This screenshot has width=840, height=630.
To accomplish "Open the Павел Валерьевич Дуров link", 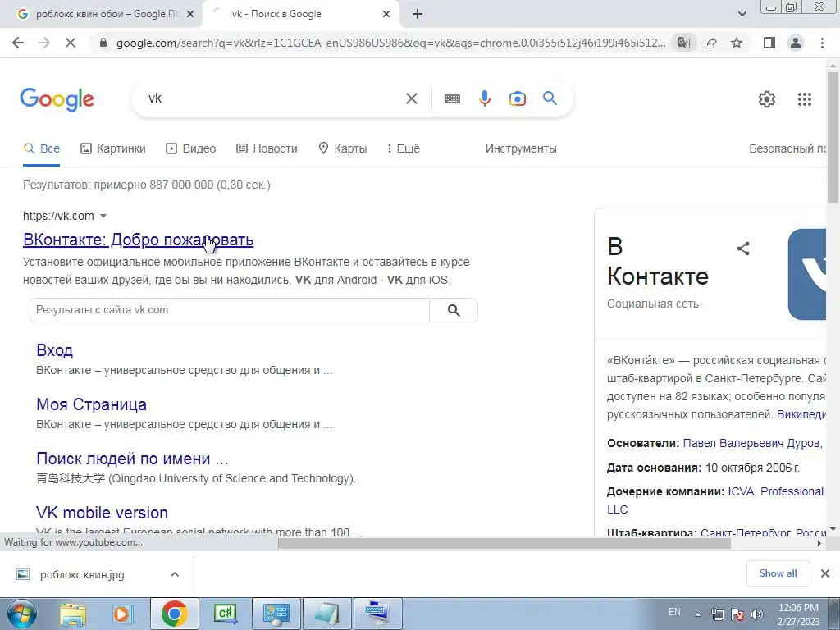I will (x=752, y=443).
